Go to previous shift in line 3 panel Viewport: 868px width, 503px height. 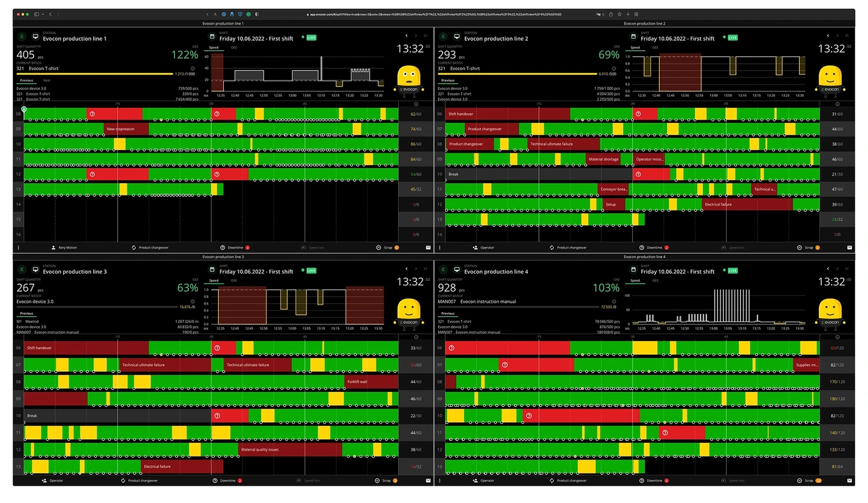407,269
